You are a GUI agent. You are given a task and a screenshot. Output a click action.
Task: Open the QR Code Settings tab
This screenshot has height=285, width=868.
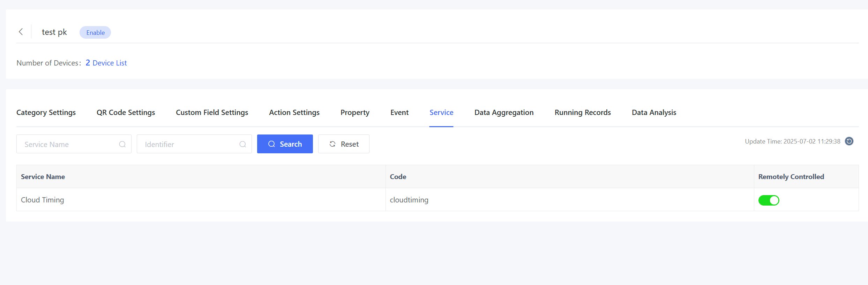[x=126, y=113]
